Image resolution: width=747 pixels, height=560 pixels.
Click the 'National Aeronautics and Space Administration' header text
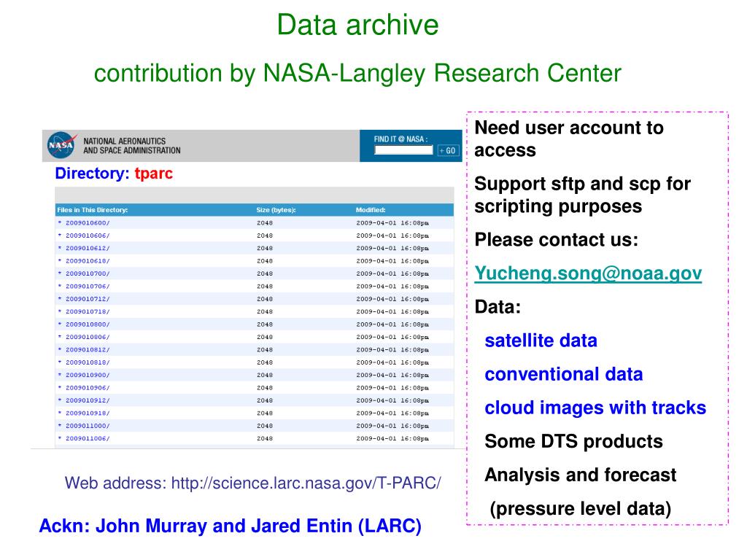[x=132, y=146]
